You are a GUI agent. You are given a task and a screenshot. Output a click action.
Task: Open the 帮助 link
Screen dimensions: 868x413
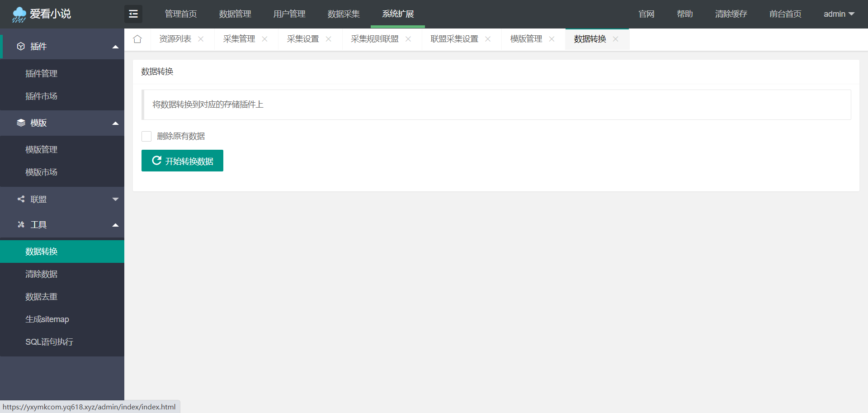tap(685, 14)
